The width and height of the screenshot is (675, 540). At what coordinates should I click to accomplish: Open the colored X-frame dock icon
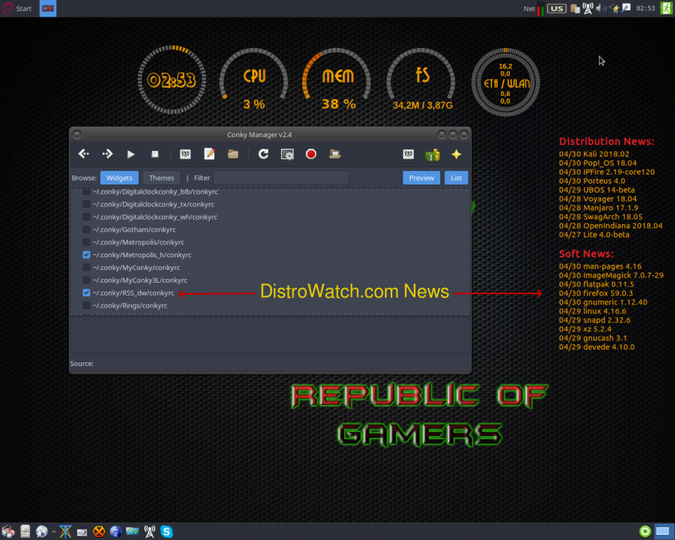pos(65,531)
